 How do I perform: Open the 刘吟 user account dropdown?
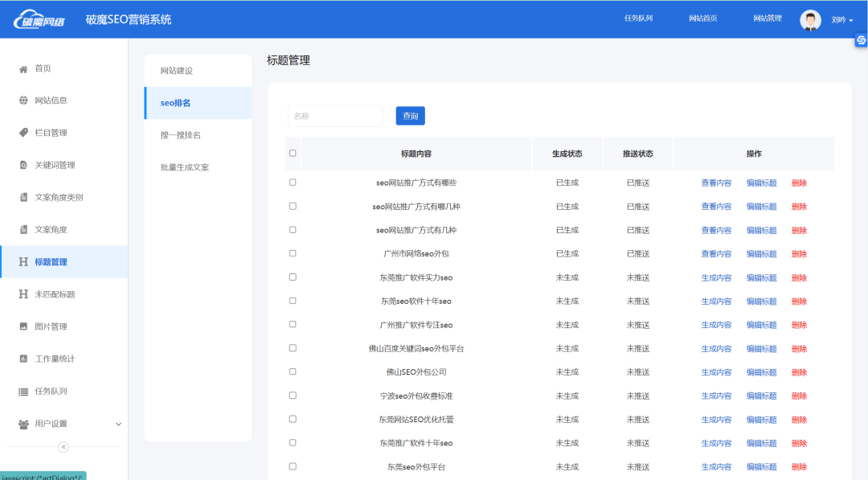pyautogui.click(x=841, y=19)
